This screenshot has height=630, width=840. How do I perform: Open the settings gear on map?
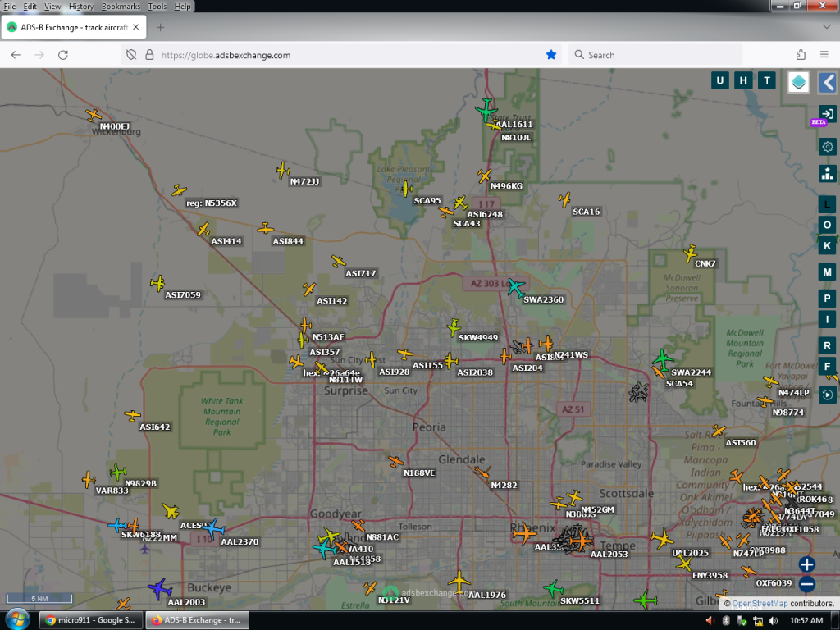coord(828,146)
